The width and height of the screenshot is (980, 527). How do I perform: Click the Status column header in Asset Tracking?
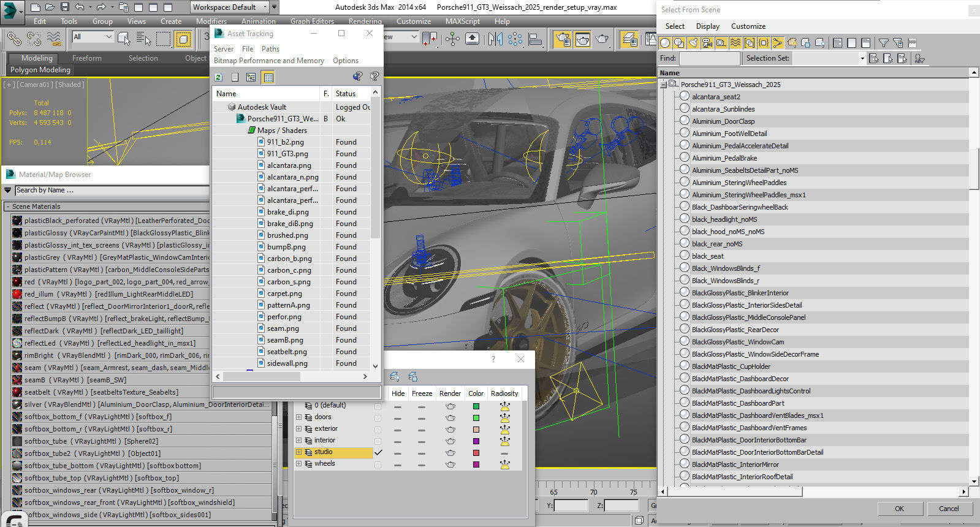(351, 94)
